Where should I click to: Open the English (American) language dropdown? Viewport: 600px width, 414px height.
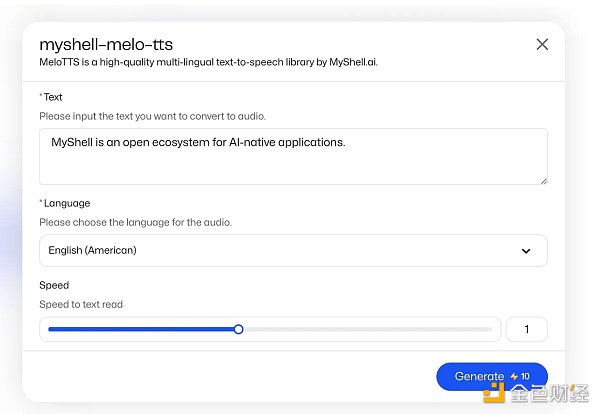coord(292,251)
